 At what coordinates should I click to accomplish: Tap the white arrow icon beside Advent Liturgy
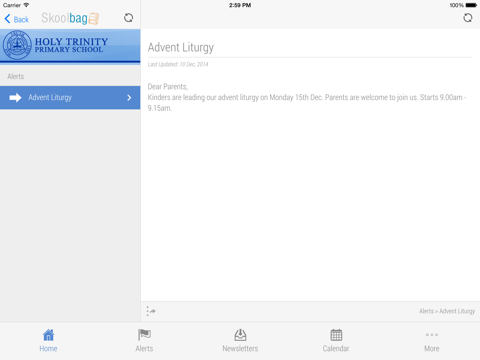click(x=15, y=98)
